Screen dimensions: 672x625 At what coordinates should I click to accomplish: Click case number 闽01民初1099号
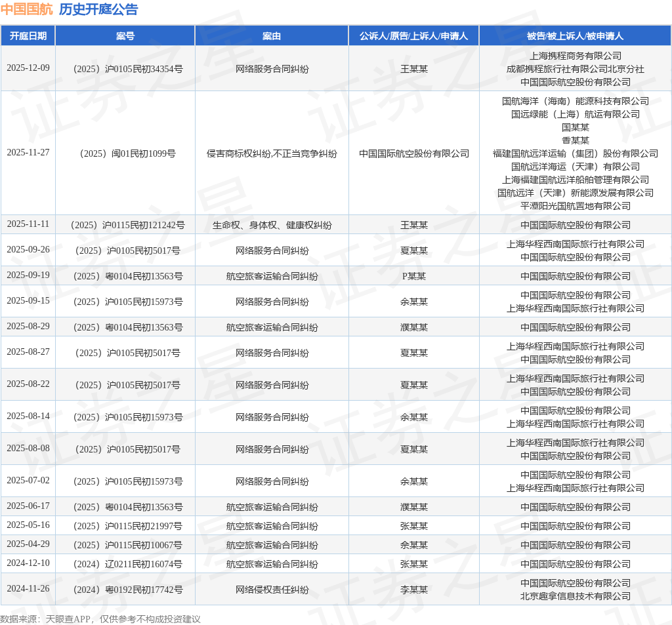tap(128, 153)
